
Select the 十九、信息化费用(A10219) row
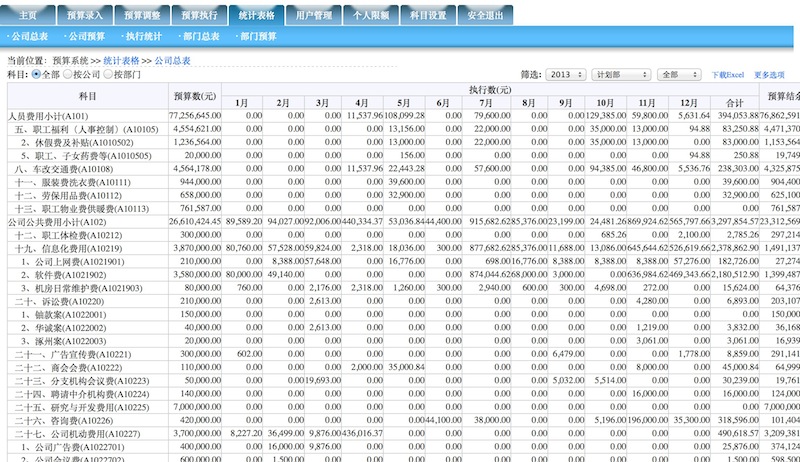point(68,249)
